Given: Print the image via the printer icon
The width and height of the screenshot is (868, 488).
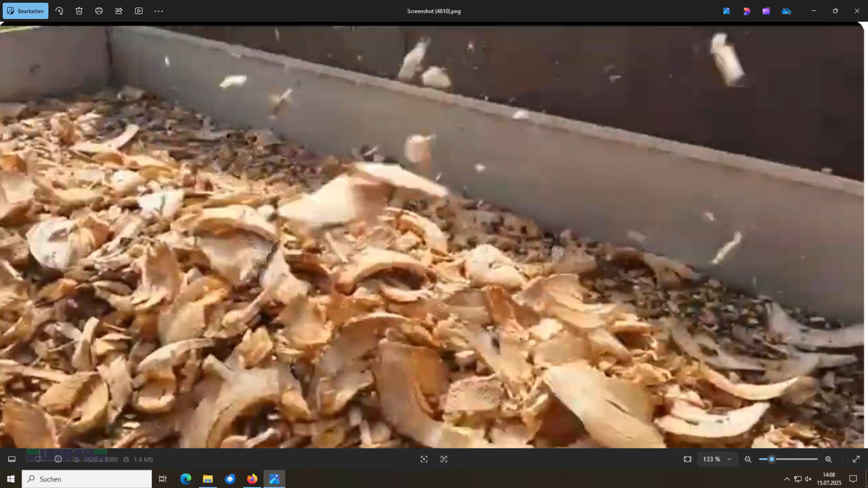Looking at the screenshot, I should pos(99,11).
